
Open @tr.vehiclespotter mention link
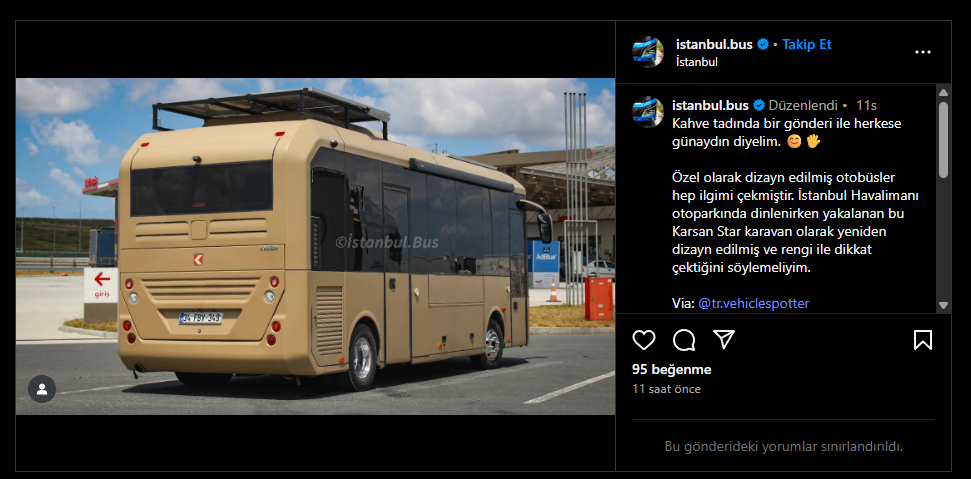pos(754,303)
